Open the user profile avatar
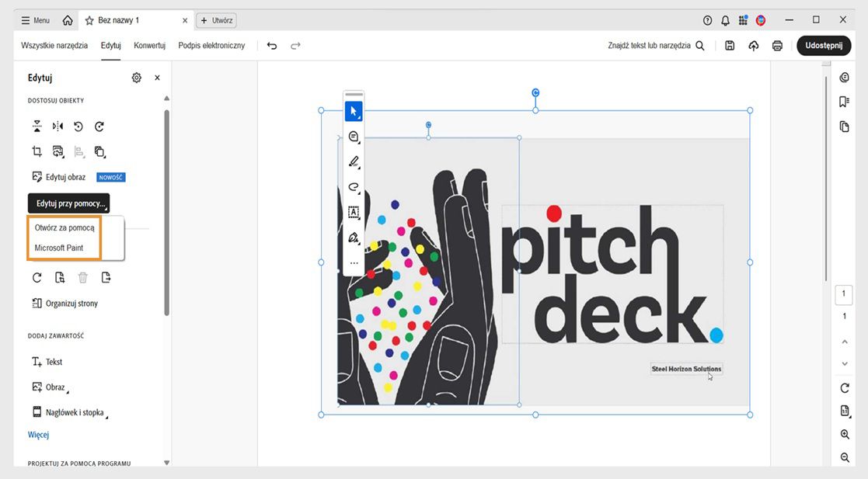The image size is (868, 479). [x=761, y=20]
